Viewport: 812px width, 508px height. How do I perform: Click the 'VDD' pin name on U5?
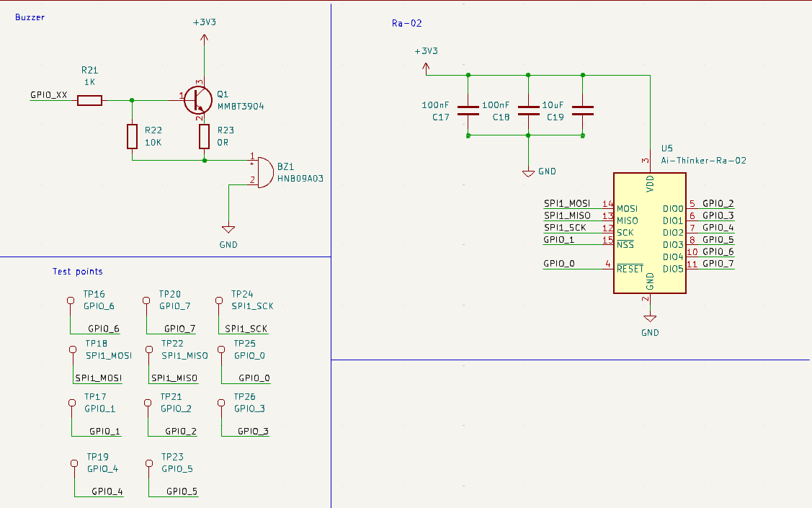pos(650,184)
